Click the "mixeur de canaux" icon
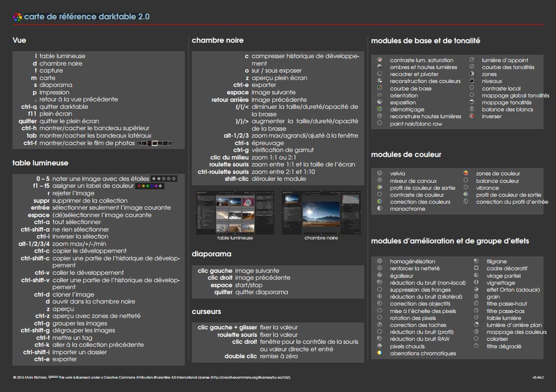Image resolution: width=556 pixels, height=392 pixels. point(380,180)
